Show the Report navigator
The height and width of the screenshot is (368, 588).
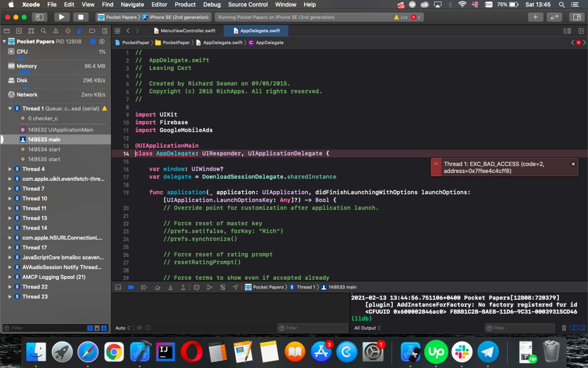tap(104, 31)
